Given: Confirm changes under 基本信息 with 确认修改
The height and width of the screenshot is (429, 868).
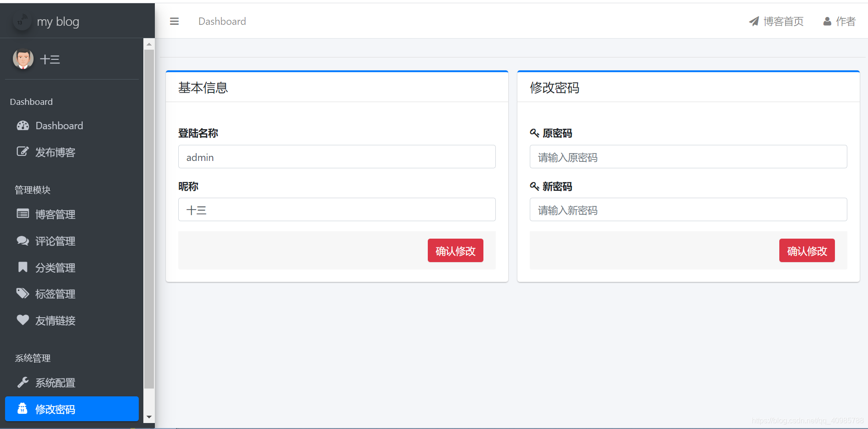Looking at the screenshot, I should [x=455, y=251].
